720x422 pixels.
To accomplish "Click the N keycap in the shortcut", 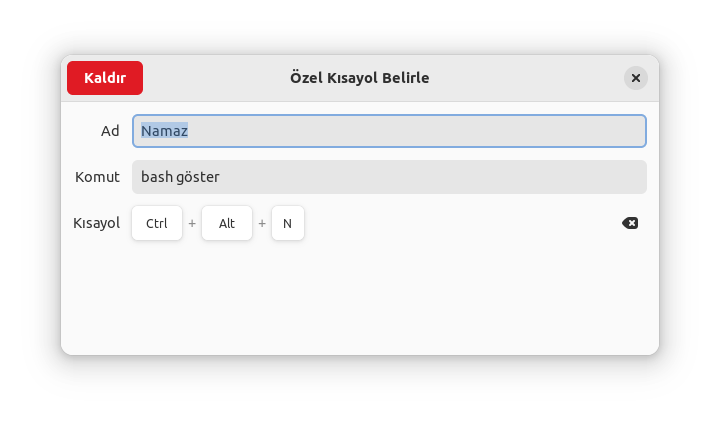I will point(287,223).
